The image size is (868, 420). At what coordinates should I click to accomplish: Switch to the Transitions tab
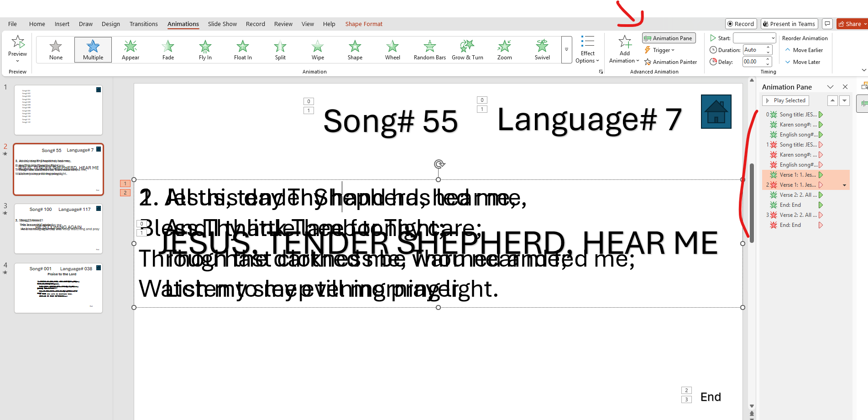143,24
